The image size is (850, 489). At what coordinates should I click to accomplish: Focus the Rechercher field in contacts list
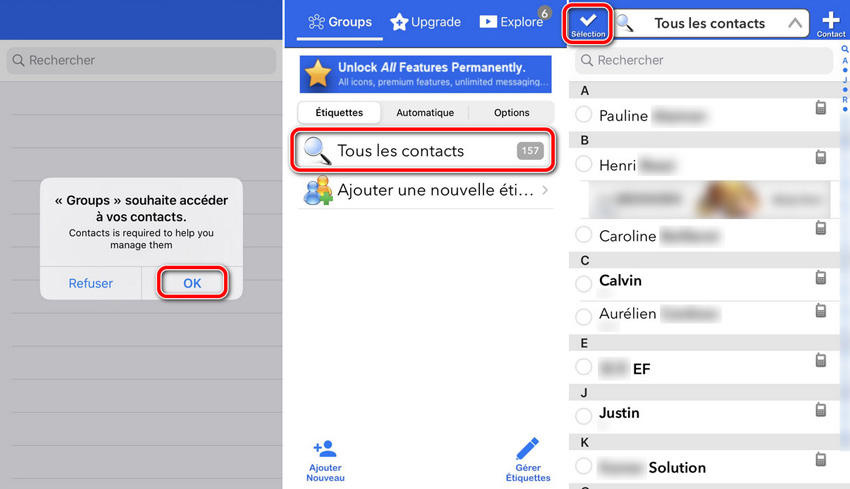(704, 60)
